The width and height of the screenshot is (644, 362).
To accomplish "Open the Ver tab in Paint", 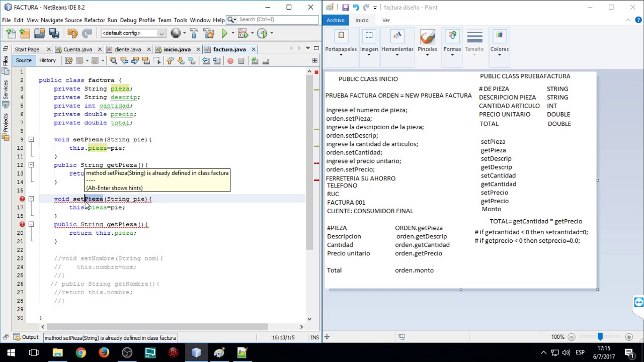I will coord(386,20).
